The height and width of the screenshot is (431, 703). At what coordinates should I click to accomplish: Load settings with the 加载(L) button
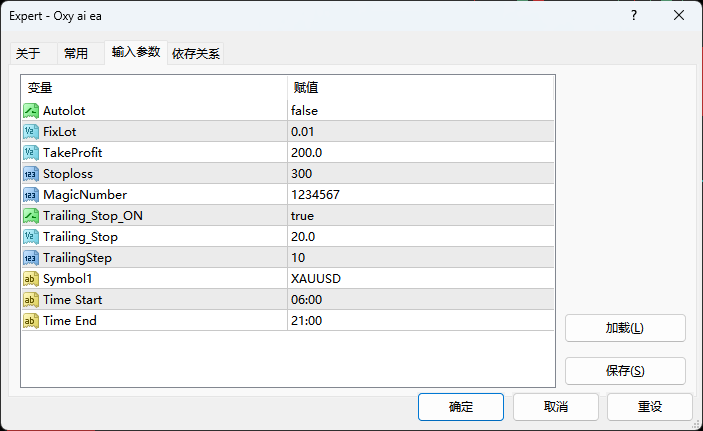pyautogui.click(x=625, y=328)
